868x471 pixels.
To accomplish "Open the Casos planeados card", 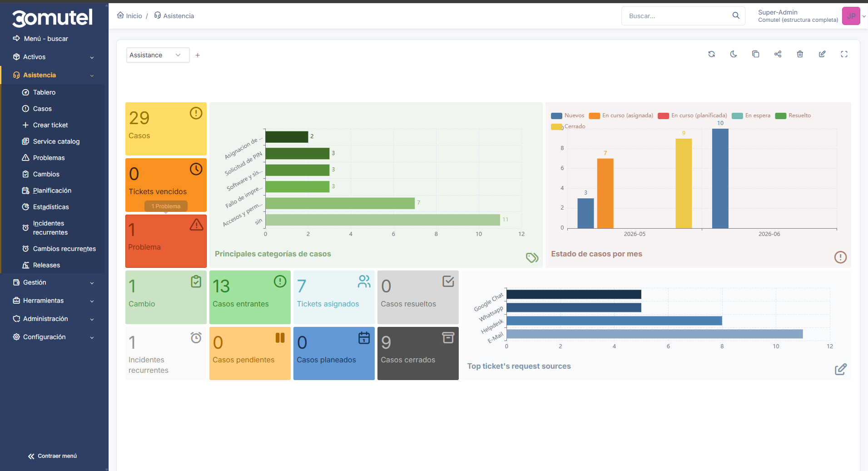I will coord(334,353).
